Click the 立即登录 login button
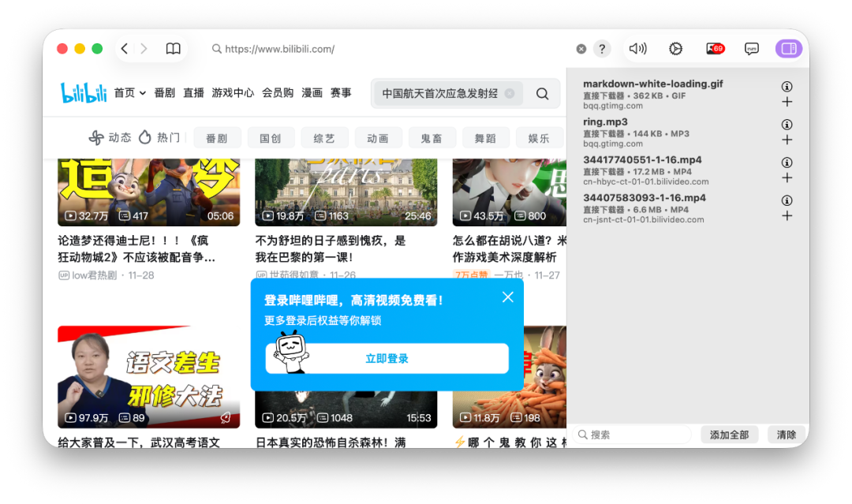This screenshot has height=504, width=852. point(387,358)
